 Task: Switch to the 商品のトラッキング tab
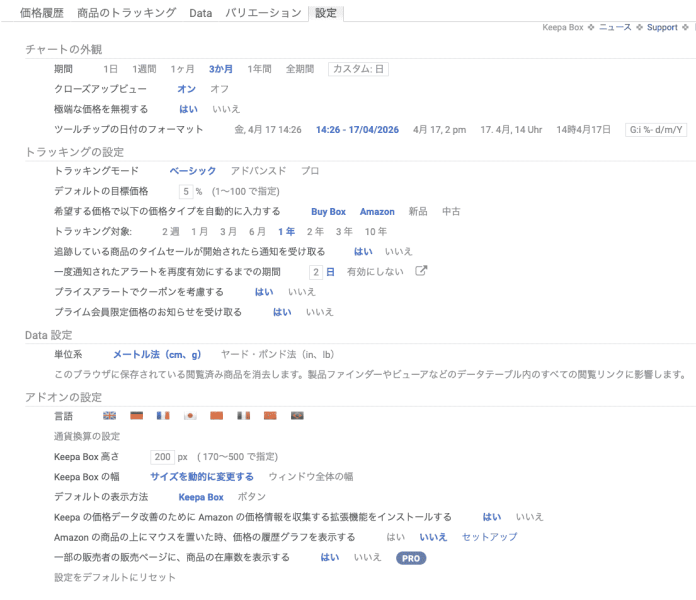pos(127,13)
